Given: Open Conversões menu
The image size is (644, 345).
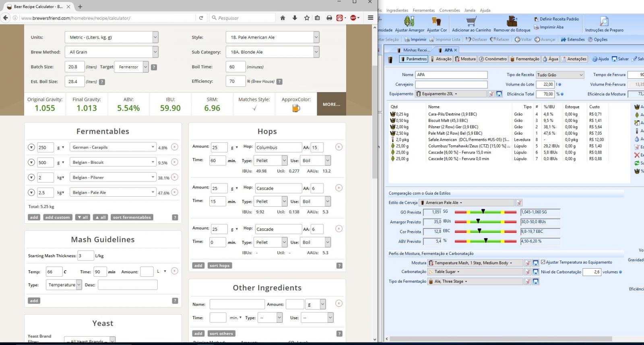Looking at the screenshot, I should (x=449, y=10).
